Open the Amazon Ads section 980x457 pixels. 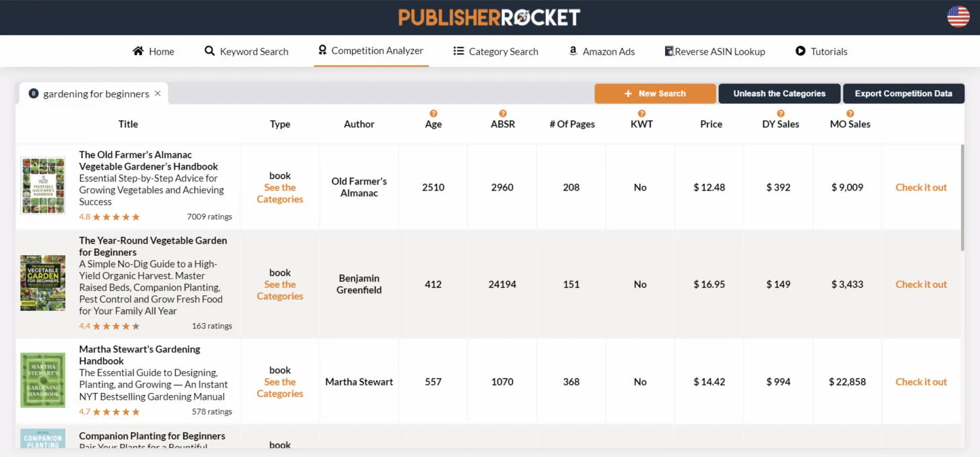tap(602, 51)
